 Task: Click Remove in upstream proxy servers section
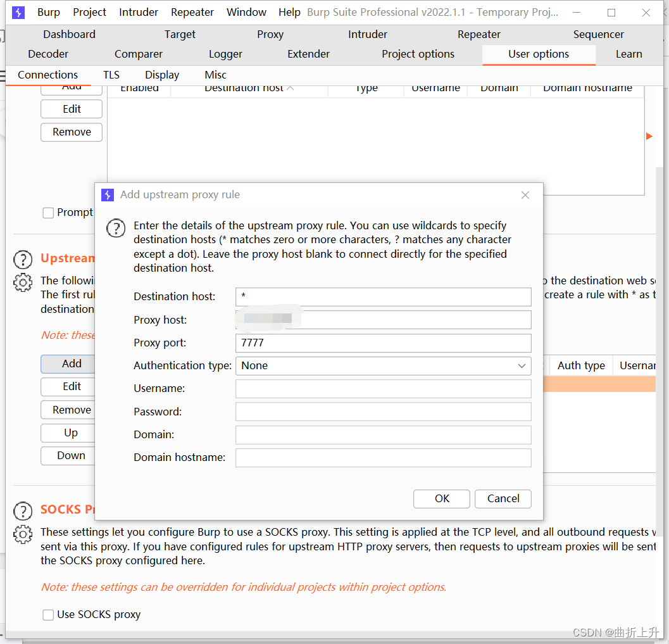tap(68, 410)
